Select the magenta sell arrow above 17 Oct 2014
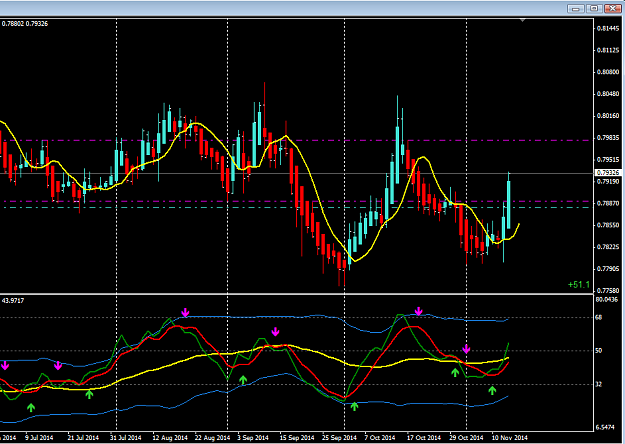Viewport: 625px width, 444px height. point(418,312)
